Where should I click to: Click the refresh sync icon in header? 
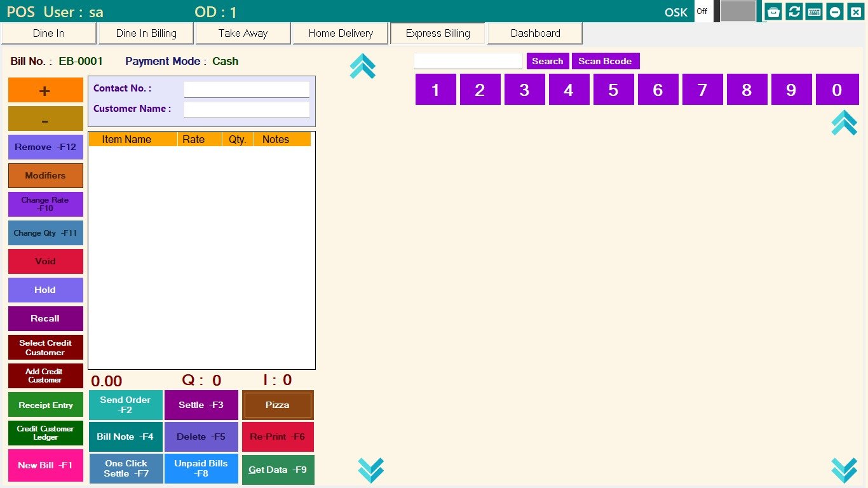click(x=794, y=11)
